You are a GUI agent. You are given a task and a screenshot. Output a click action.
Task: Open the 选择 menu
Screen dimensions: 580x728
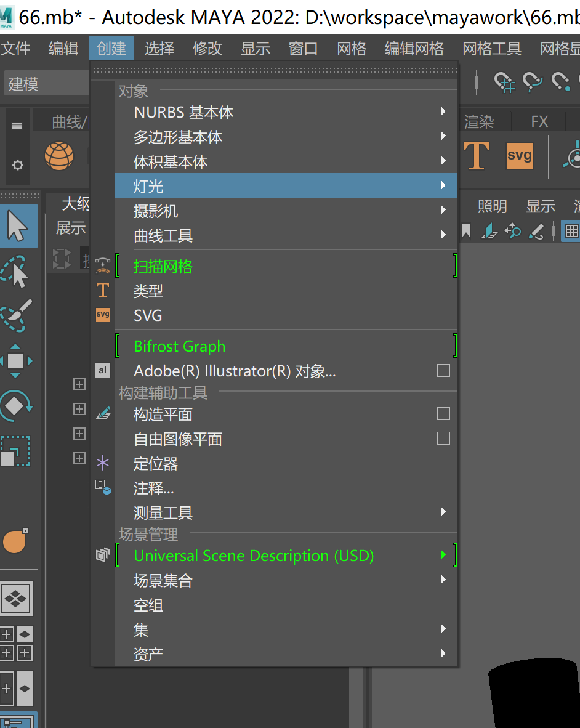pyautogui.click(x=159, y=48)
